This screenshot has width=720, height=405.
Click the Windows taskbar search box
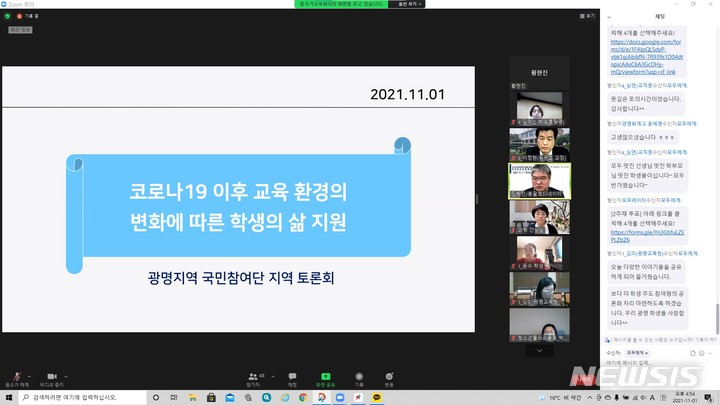coord(82,398)
